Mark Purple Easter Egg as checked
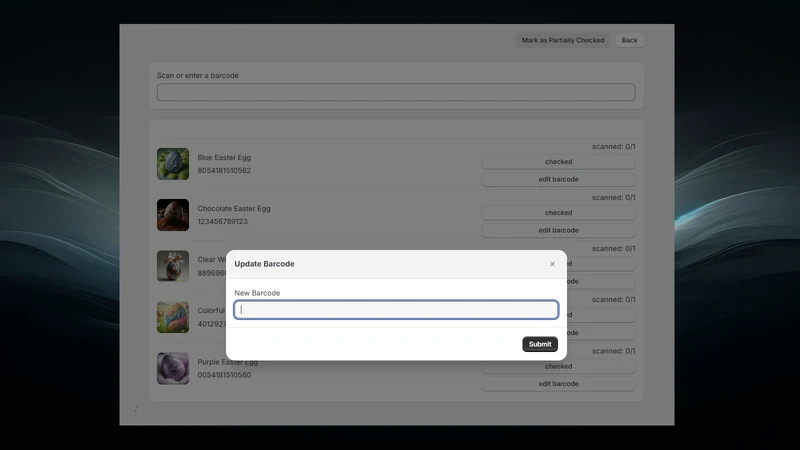 click(x=558, y=366)
